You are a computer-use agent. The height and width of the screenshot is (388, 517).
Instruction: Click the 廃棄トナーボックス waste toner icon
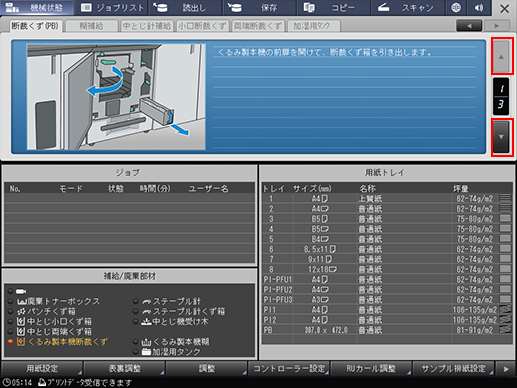coord(21,302)
